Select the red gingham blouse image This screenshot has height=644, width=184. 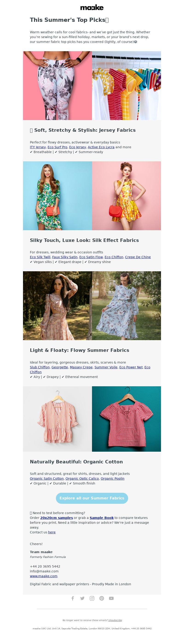[126, 419]
